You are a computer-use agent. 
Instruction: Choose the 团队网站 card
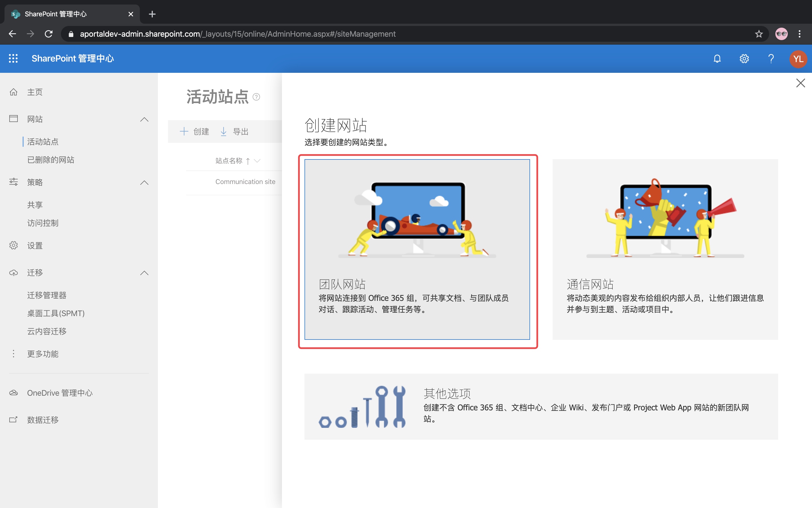point(417,250)
